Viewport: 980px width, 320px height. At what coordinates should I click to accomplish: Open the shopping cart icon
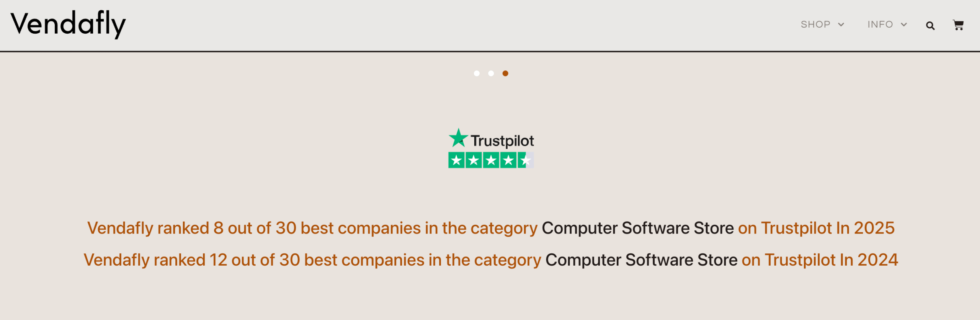[x=958, y=25]
